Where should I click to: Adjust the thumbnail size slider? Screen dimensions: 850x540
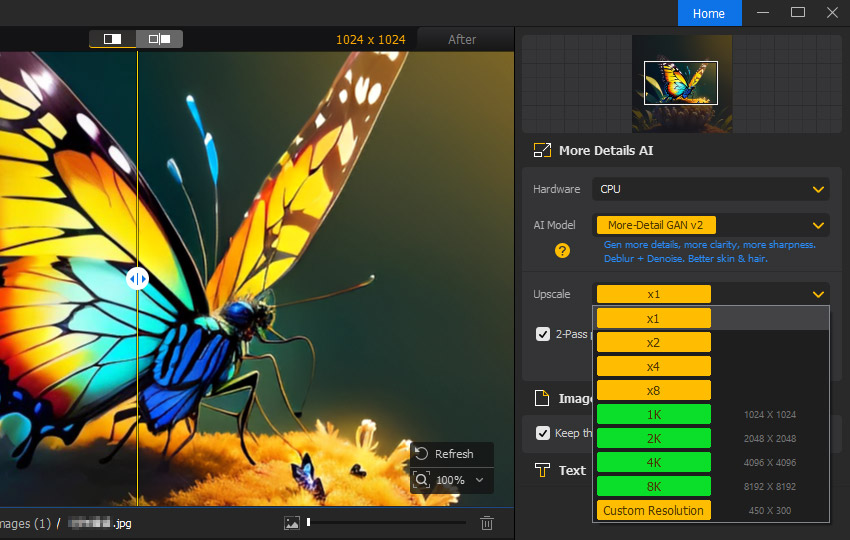387,522
